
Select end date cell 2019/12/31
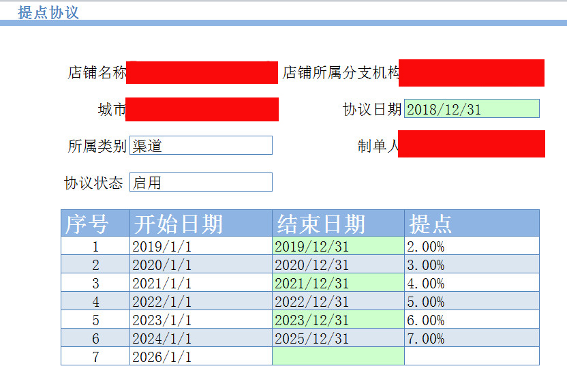338,246
